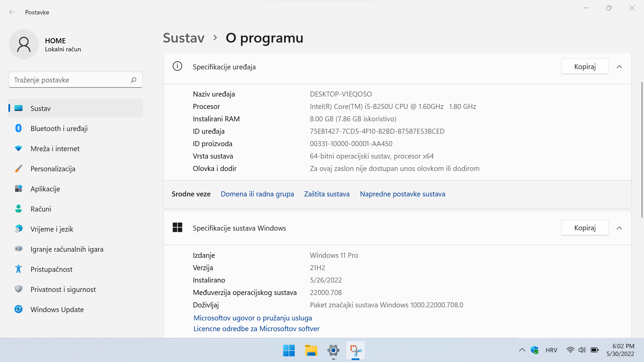The image size is (644, 362).
Task: Select the Računi person icon
Action: pyautogui.click(x=18, y=208)
